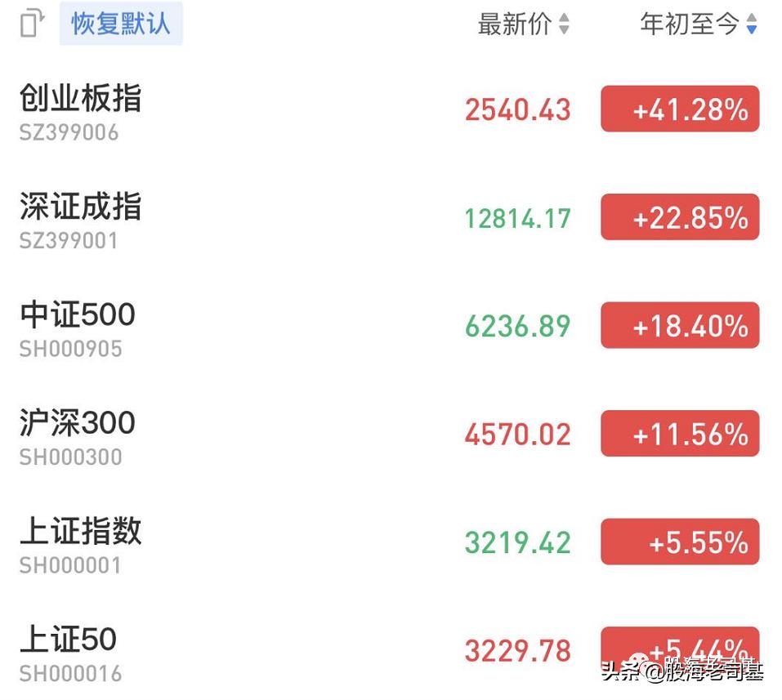Click the sort arrows beside 最新价
This screenshot has width=782, height=700.
(x=564, y=25)
